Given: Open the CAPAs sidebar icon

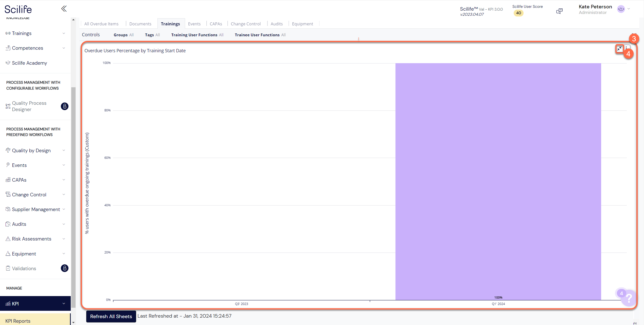Looking at the screenshot, I should pyautogui.click(x=8, y=180).
